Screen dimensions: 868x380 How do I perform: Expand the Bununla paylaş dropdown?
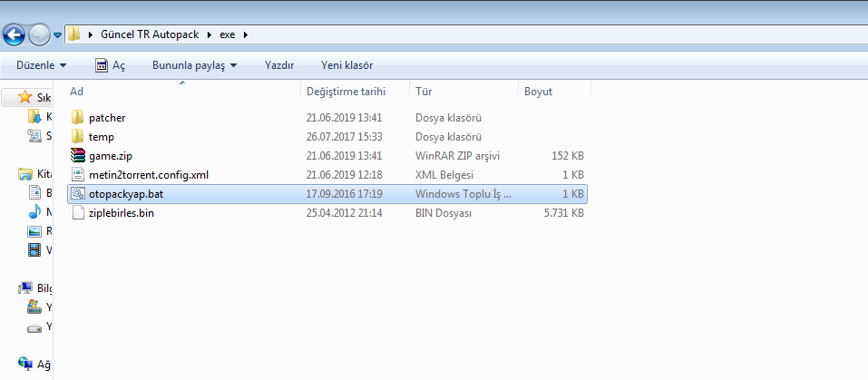tap(194, 65)
